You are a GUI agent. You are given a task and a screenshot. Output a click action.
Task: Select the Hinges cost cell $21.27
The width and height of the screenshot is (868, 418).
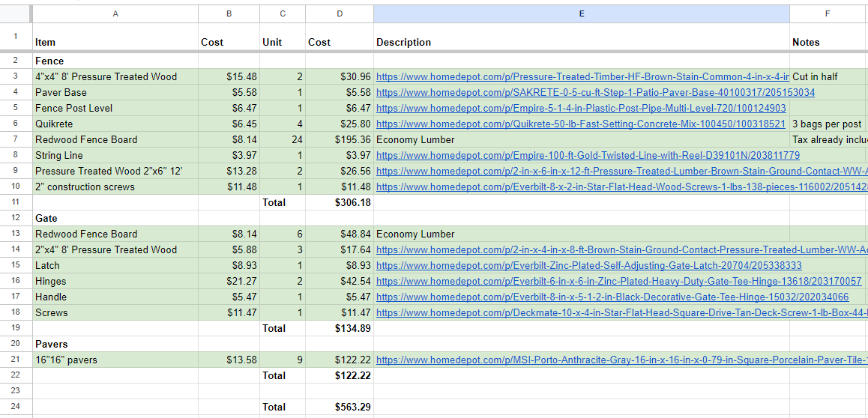click(229, 282)
